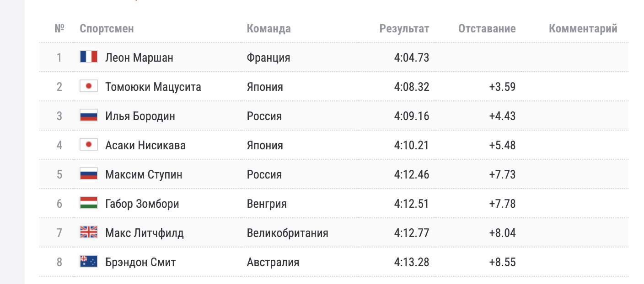Viewport: 644px width, 284px height.
Task: Select the name Илья Бородин
Action: [140, 116]
